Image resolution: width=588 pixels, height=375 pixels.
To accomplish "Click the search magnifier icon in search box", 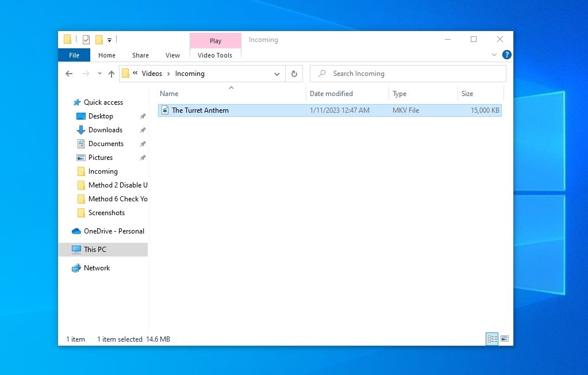I will (x=322, y=73).
